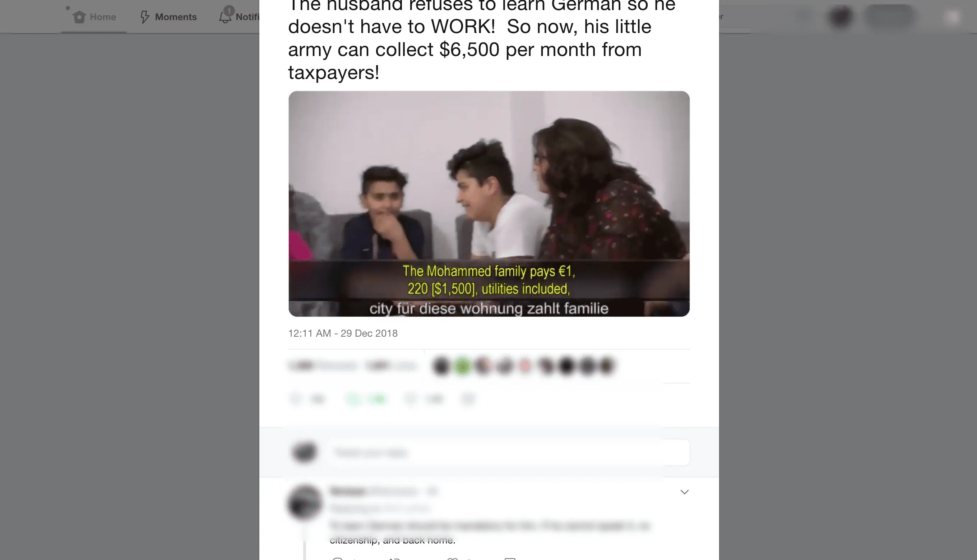Click the reply icon under the main tweet

(x=296, y=399)
